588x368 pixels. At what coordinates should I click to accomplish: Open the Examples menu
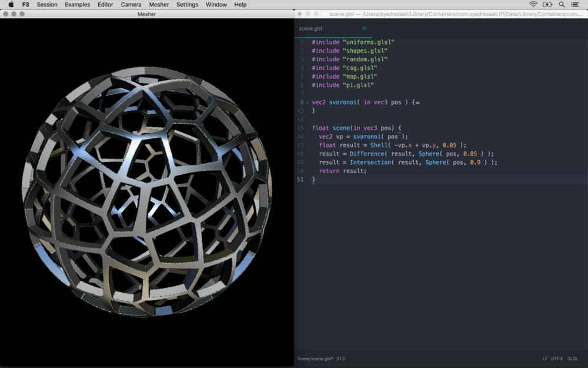(78, 5)
